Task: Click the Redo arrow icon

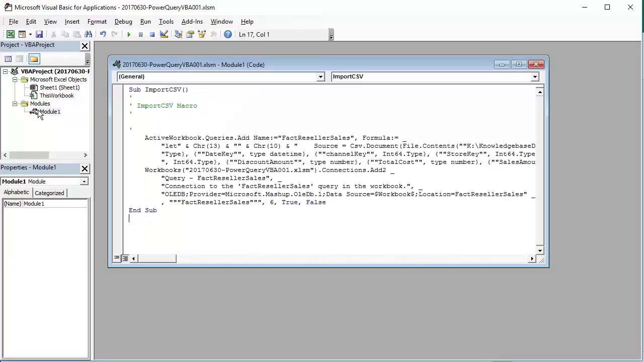Action: click(114, 34)
